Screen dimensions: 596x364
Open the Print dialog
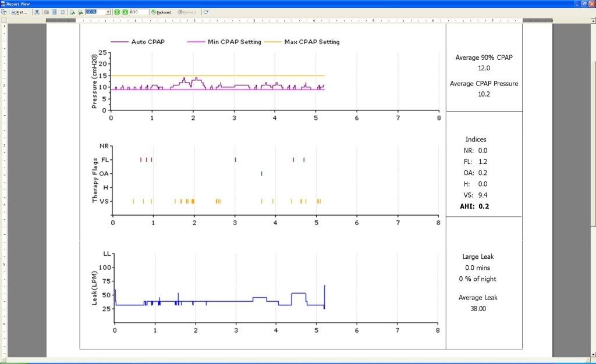tap(17, 12)
